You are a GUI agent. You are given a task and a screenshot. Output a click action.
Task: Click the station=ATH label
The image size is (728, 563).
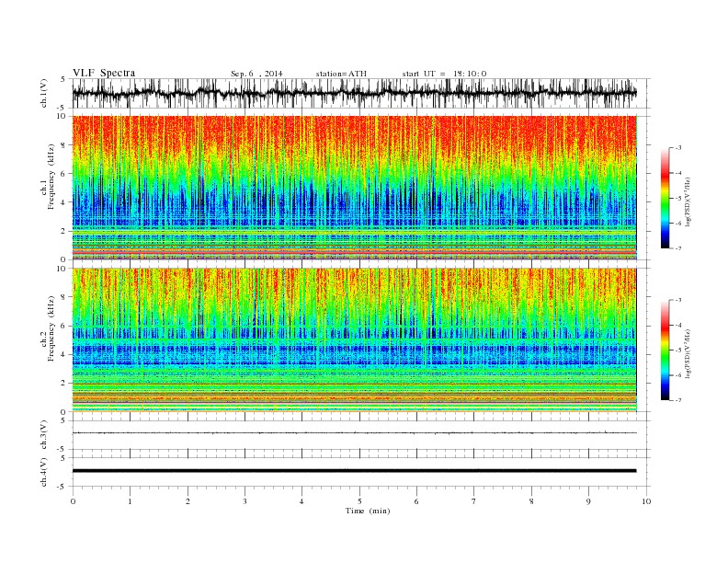point(341,74)
